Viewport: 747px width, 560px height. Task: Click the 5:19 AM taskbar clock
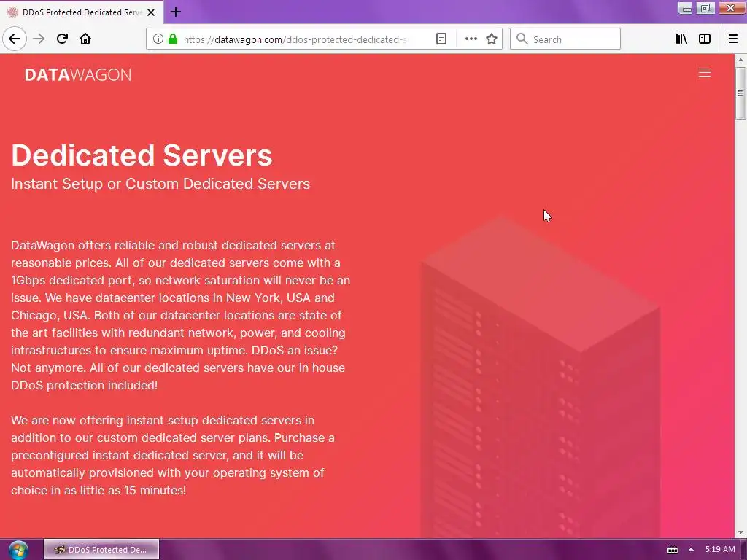tap(720, 550)
